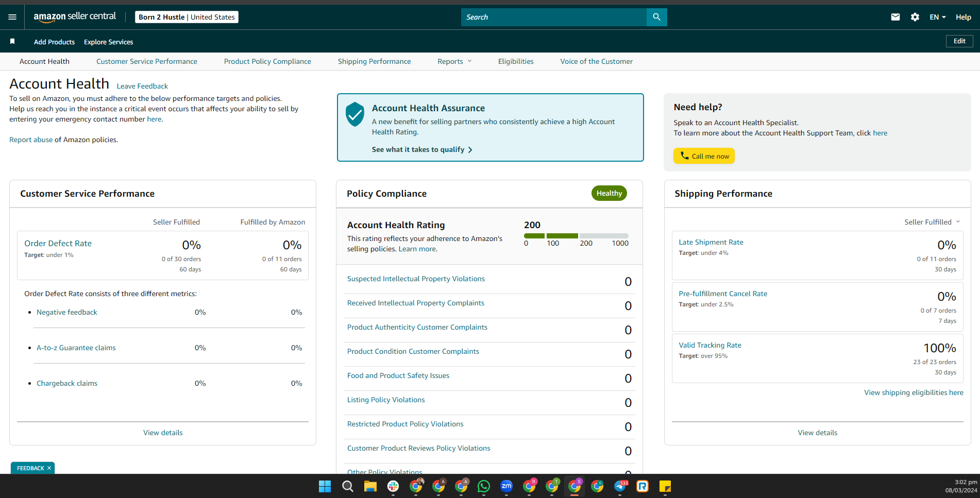
Task: Open Suspected Intellectual Property Violations
Action: pos(416,279)
